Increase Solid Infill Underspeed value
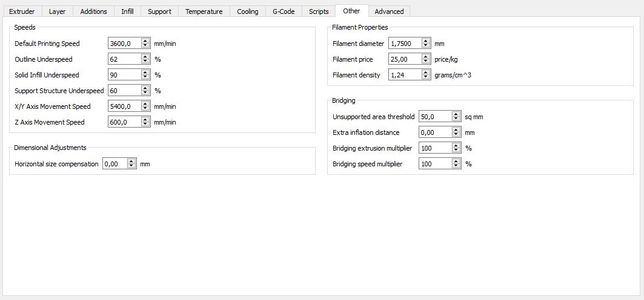Image resolution: width=644 pixels, height=300 pixels. pos(145,73)
